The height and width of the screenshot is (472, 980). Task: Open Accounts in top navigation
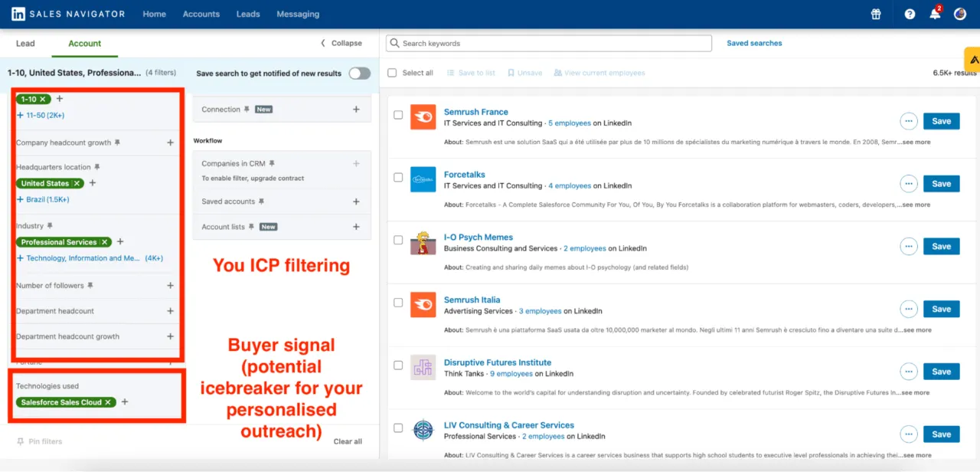(201, 14)
